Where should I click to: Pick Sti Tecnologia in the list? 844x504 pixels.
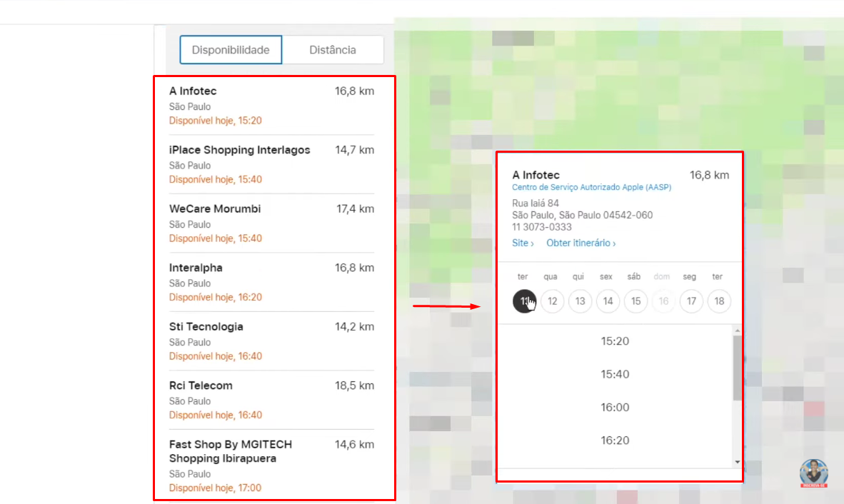(x=271, y=341)
